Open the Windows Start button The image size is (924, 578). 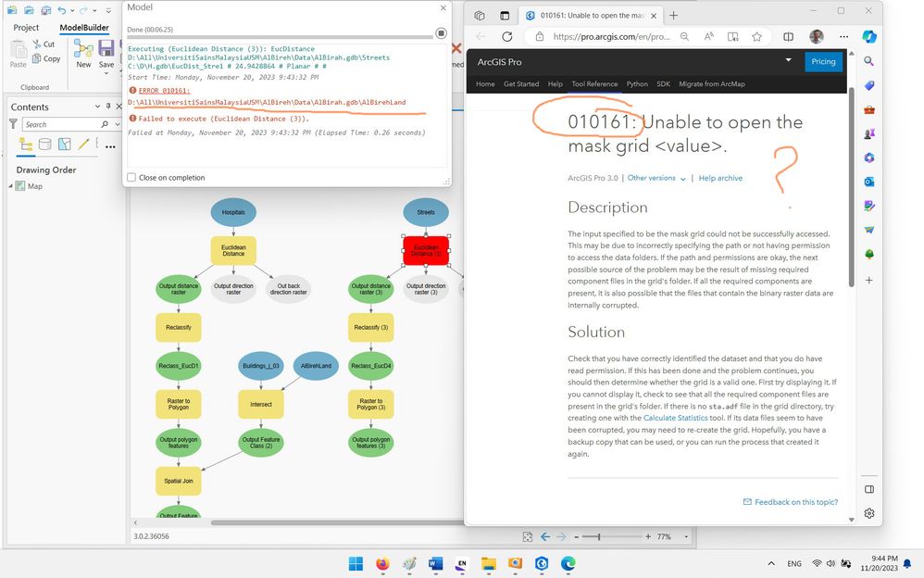(x=356, y=564)
